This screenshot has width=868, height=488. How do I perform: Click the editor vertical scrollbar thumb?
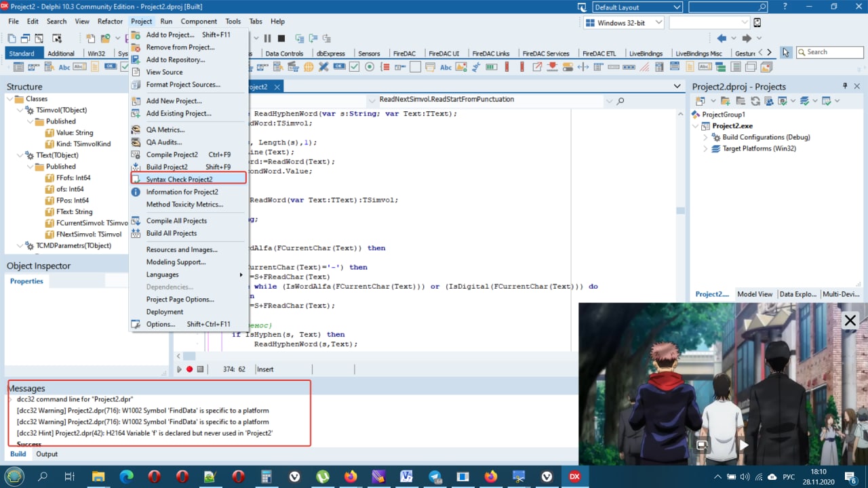point(680,211)
